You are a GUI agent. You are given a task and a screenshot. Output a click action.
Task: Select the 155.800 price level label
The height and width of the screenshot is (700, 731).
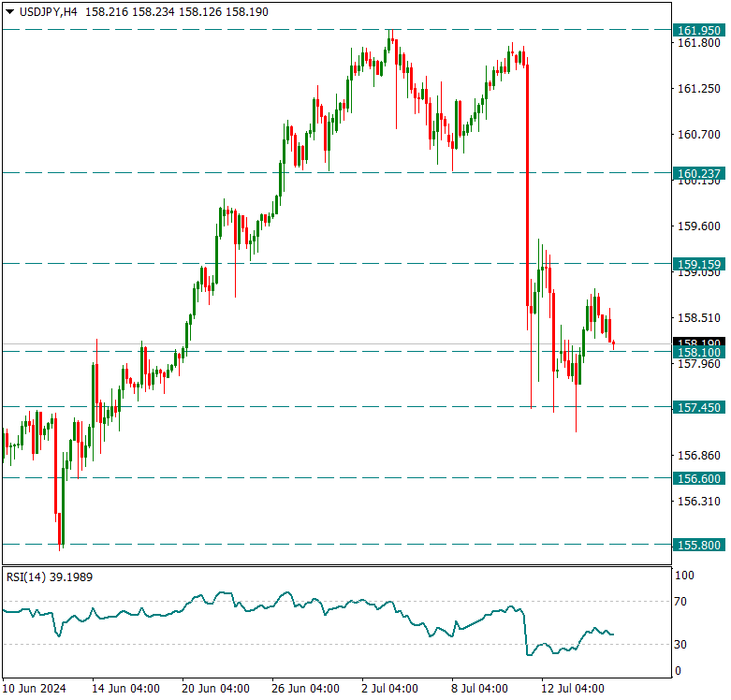(699, 546)
